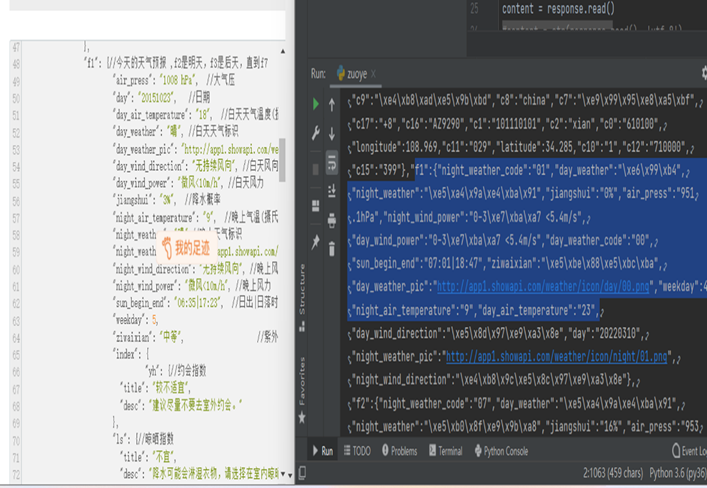Clear all console output with trash icon
The height and width of the screenshot is (488, 707).
pos(332,249)
